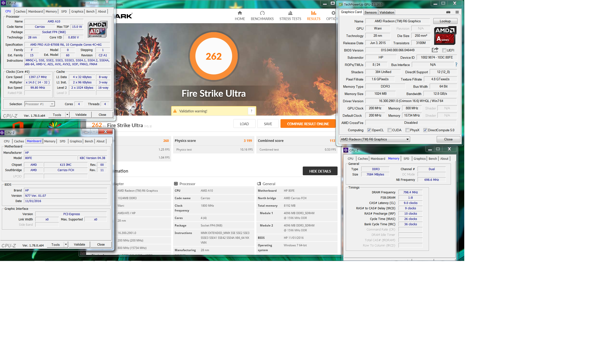This screenshot has height=364, width=605.
Task: Open the GPU-Z hamburger menu icon
Action: click(457, 12)
